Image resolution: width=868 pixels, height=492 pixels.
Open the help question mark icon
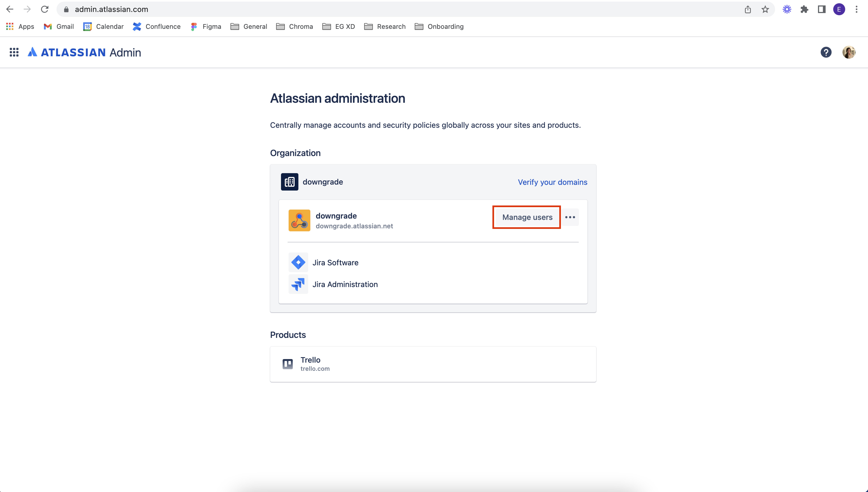826,52
